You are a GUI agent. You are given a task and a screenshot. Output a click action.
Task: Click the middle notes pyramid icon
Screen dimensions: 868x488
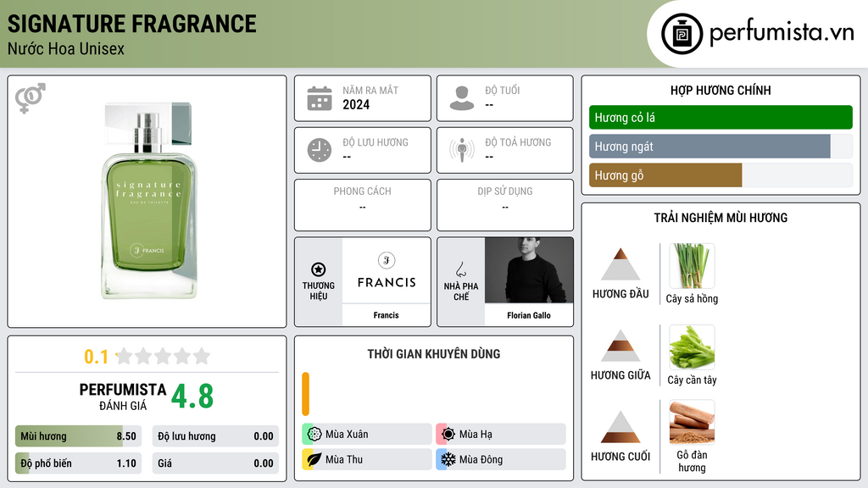(x=620, y=346)
